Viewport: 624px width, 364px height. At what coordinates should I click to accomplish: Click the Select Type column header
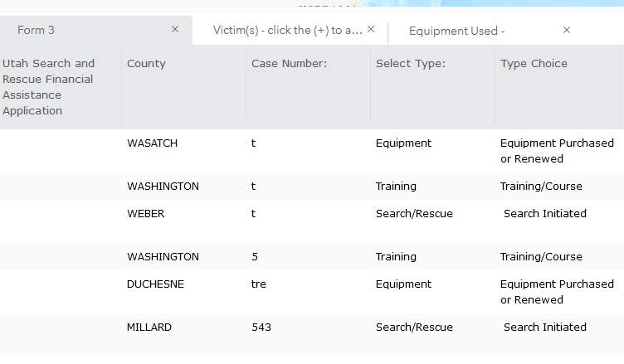[x=411, y=64]
